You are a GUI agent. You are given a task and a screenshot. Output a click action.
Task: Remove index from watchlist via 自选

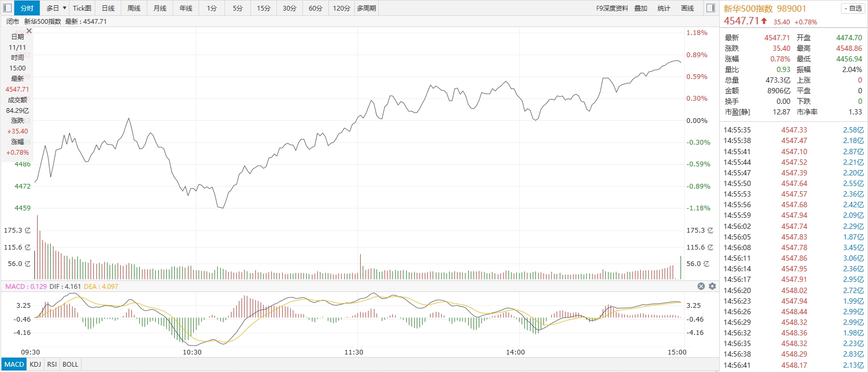tap(853, 8)
